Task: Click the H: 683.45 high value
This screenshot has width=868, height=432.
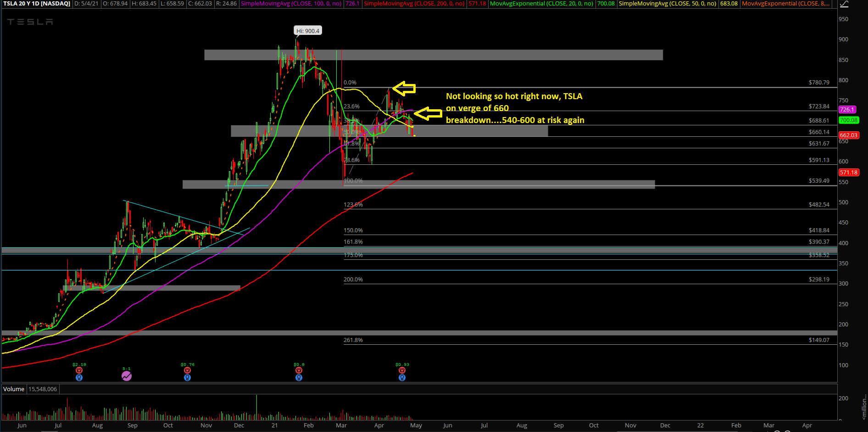Action: pyautogui.click(x=144, y=4)
